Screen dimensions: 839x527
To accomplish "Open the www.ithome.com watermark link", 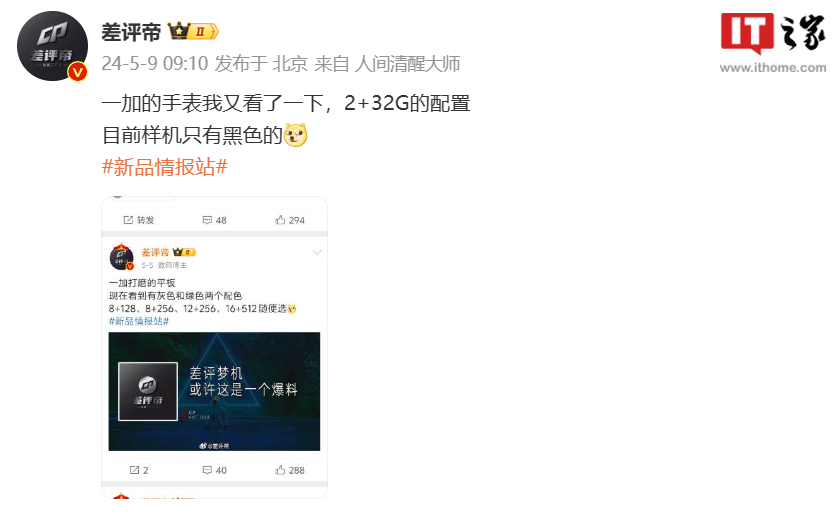I will 773,67.
